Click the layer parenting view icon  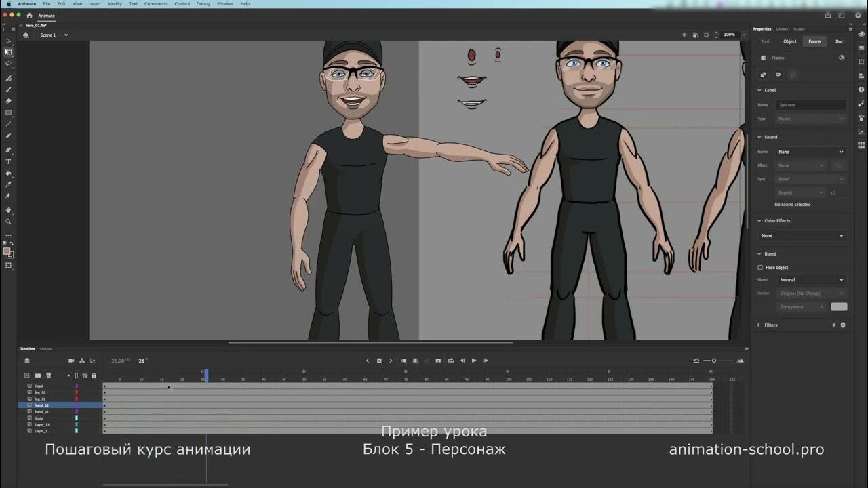click(82, 361)
